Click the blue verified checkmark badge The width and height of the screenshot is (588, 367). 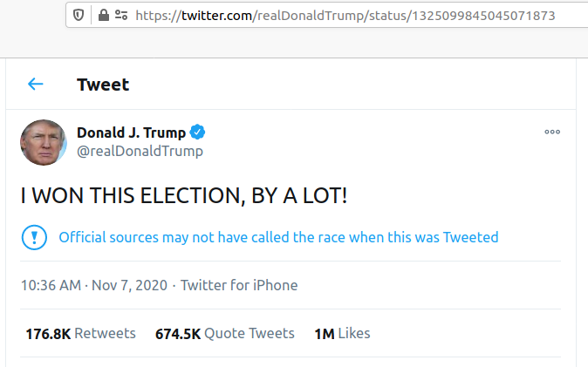click(x=197, y=132)
